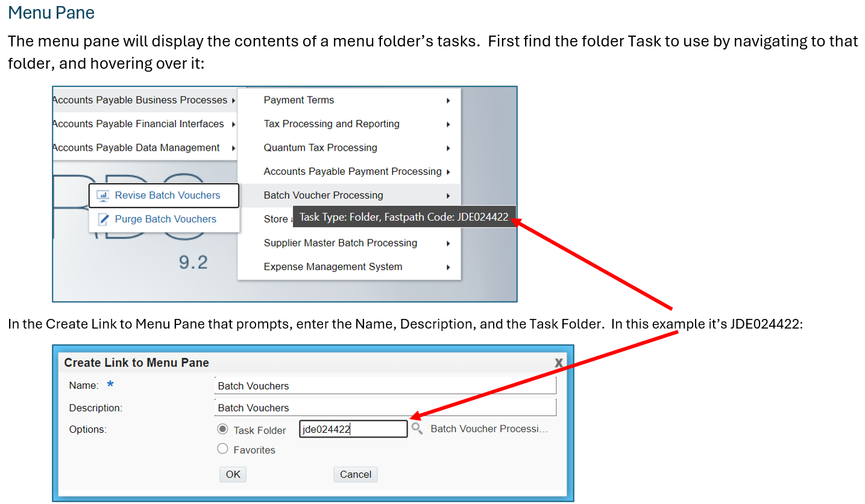The width and height of the screenshot is (865, 504).
Task: Click the magnifier search icon beside Task Folder
Action: coord(417,429)
